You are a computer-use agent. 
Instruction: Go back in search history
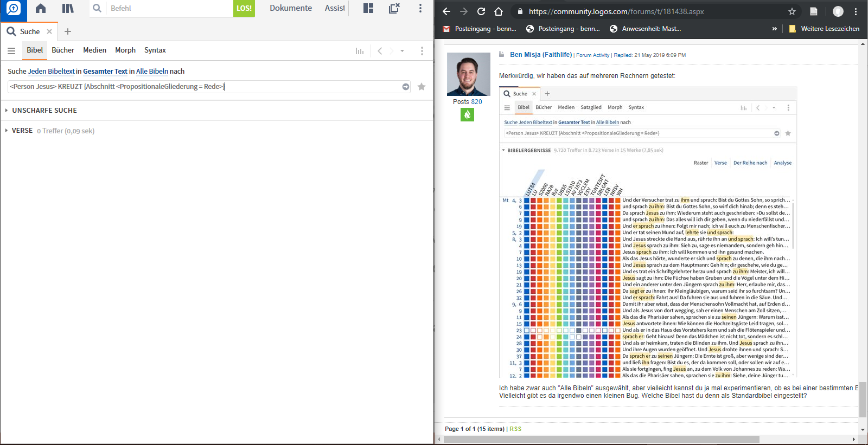click(380, 51)
